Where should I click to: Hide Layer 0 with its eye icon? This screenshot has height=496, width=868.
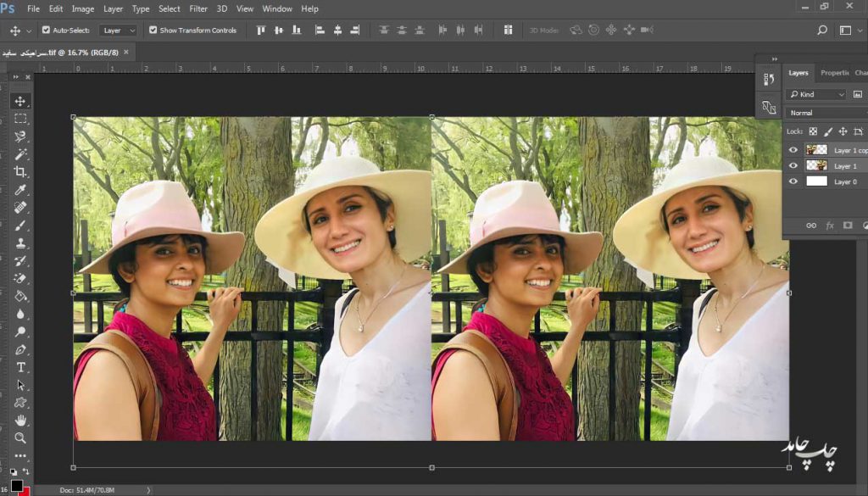point(793,181)
